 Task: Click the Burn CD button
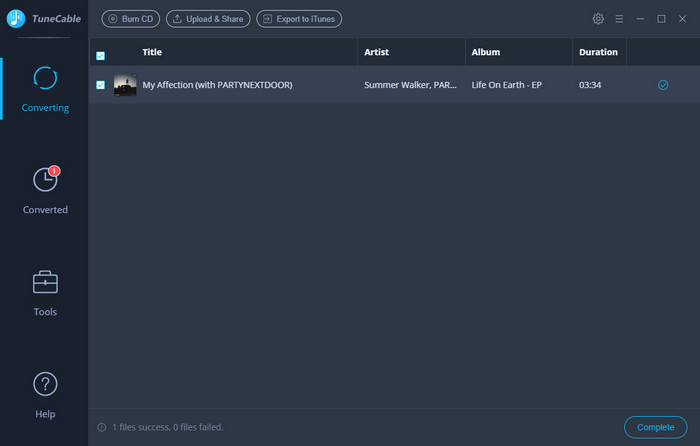click(130, 19)
